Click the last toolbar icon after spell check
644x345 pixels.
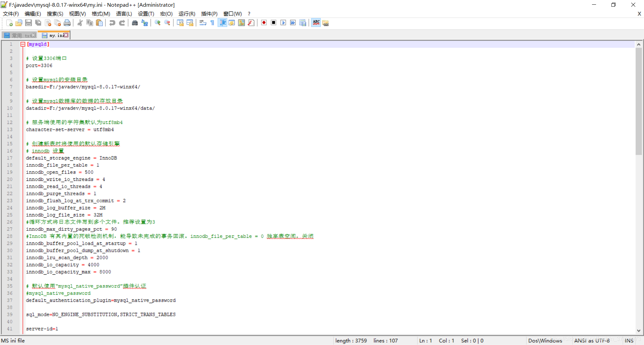tap(326, 23)
